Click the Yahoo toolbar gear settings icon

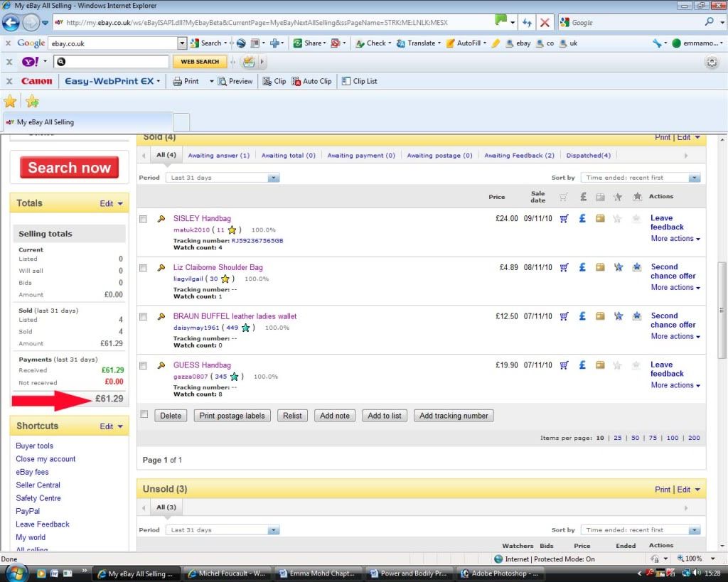pyautogui.click(x=712, y=62)
